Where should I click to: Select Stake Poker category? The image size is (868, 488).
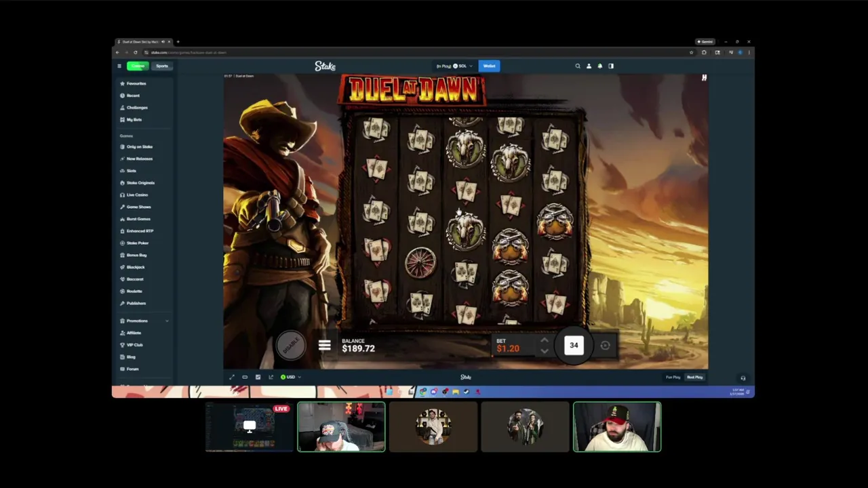point(134,243)
